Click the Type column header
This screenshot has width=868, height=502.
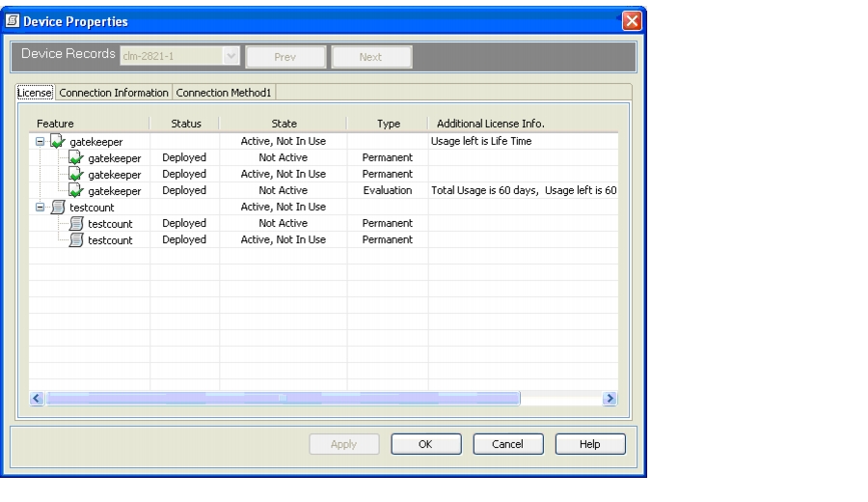[x=388, y=124]
